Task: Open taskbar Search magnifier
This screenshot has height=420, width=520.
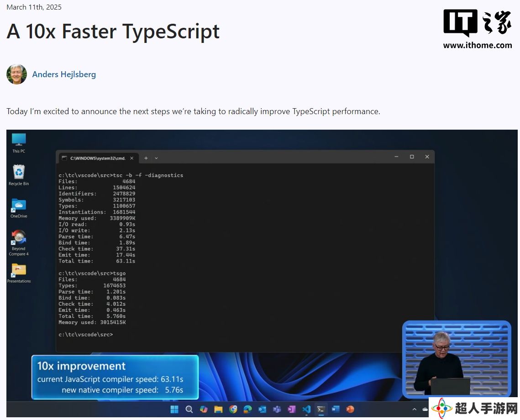Action: (x=189, y=409)
